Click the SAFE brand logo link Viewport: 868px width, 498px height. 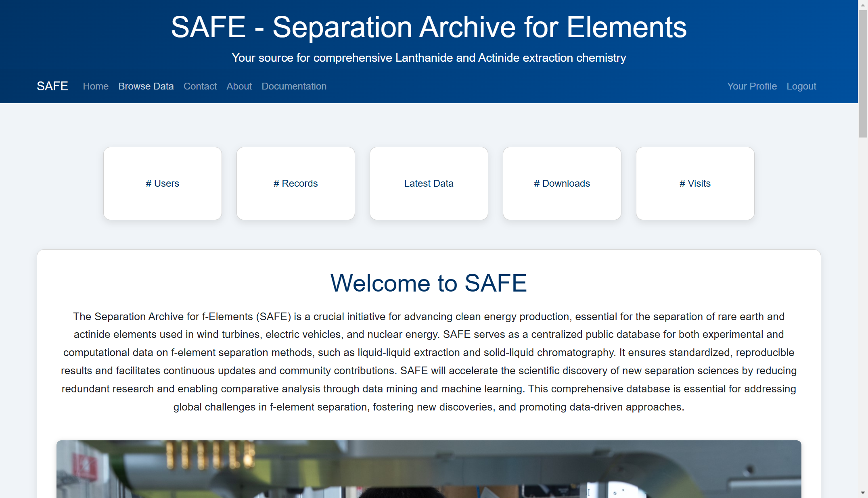click(52, 86)
